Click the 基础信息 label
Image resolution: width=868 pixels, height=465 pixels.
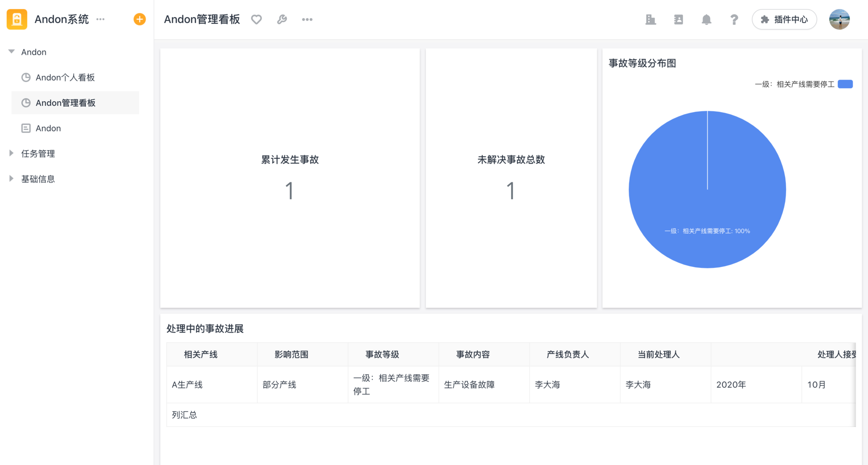tap(38, 179)
